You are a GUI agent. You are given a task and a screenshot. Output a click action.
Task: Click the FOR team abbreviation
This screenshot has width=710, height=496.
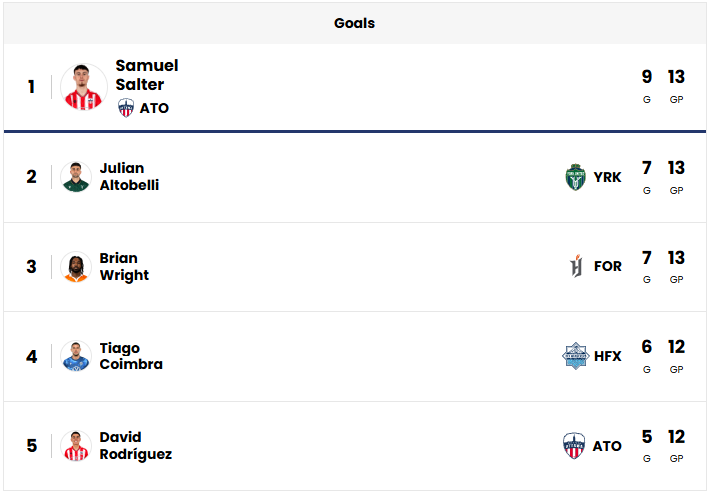tap(607, 267)
